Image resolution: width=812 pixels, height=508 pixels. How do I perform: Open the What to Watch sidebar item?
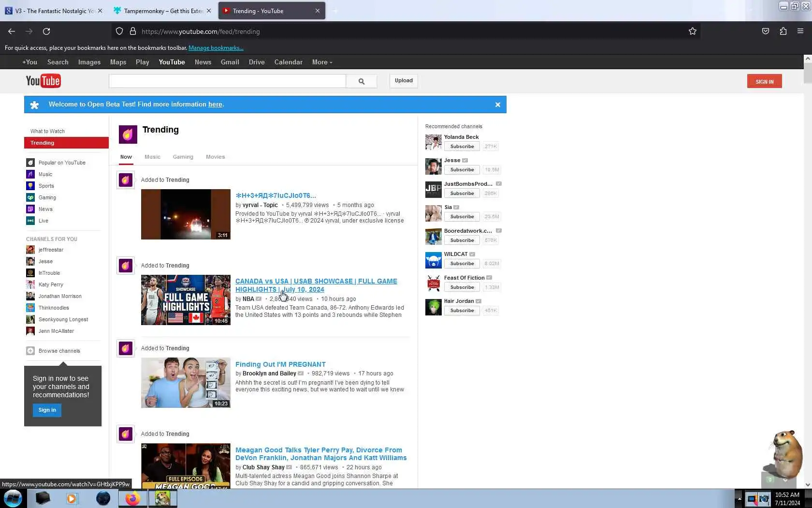tap(47, 131)
